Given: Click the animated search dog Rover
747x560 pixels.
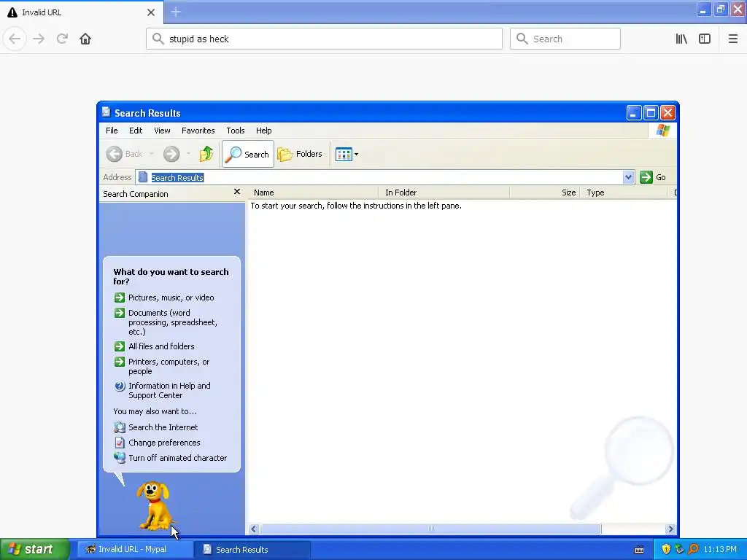Looking at the screenshot, I should coord(153,506).
